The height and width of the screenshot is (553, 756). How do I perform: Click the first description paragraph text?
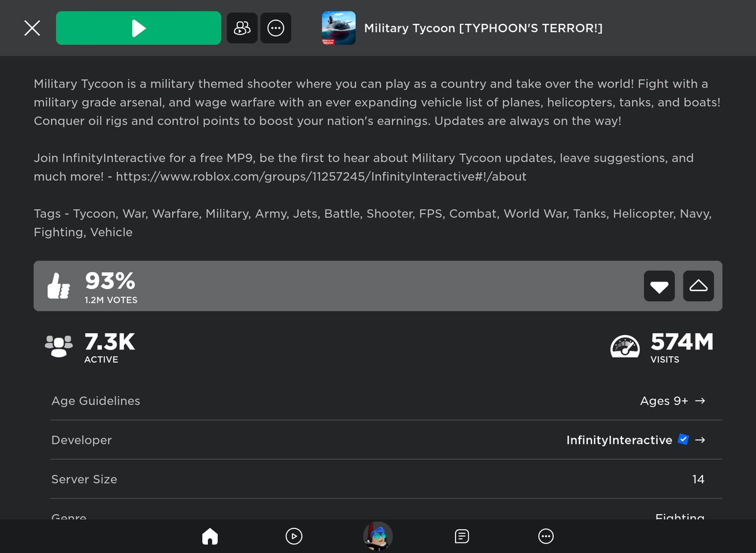click(x=377, y=102)
